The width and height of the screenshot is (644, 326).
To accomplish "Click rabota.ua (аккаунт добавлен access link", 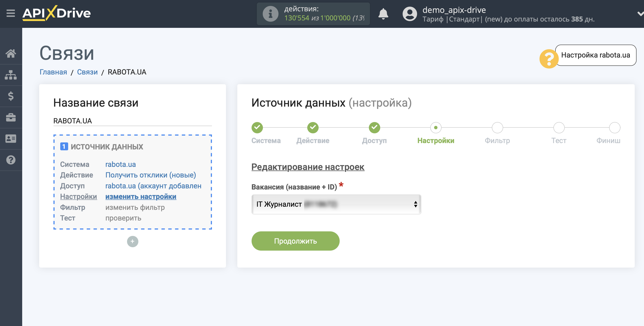I will click(153, 186).
